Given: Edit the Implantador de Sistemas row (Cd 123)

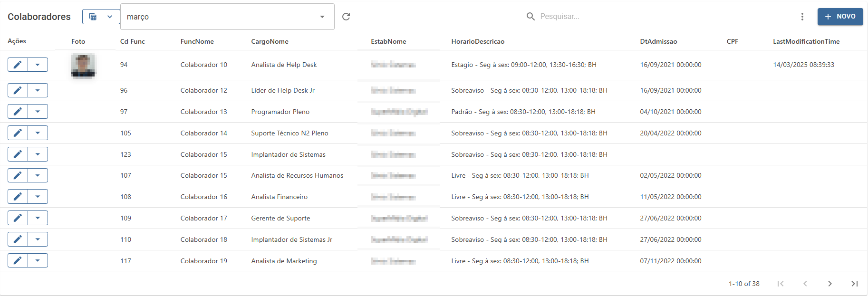Looking at the screenshot, I should (18, 154).
